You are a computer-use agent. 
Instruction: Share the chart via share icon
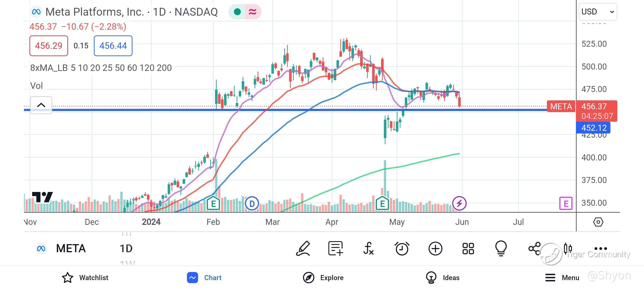535,249
